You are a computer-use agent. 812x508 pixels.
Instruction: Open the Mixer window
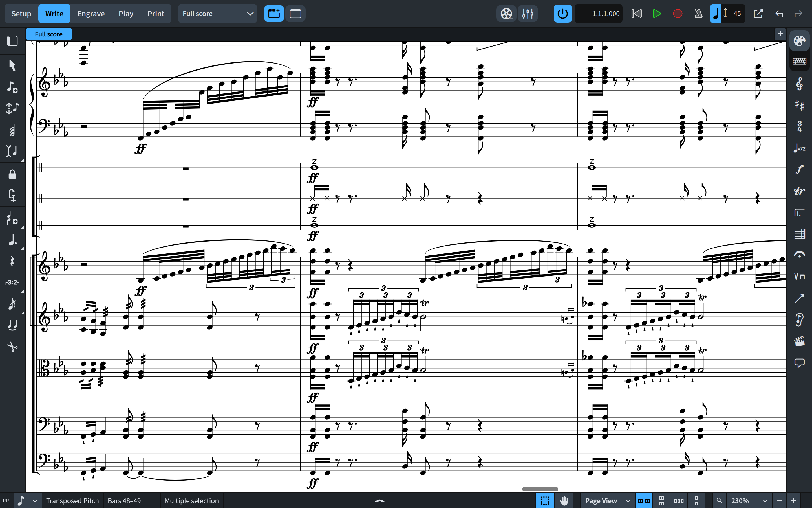pyautogui.click(x=528, y=14)
